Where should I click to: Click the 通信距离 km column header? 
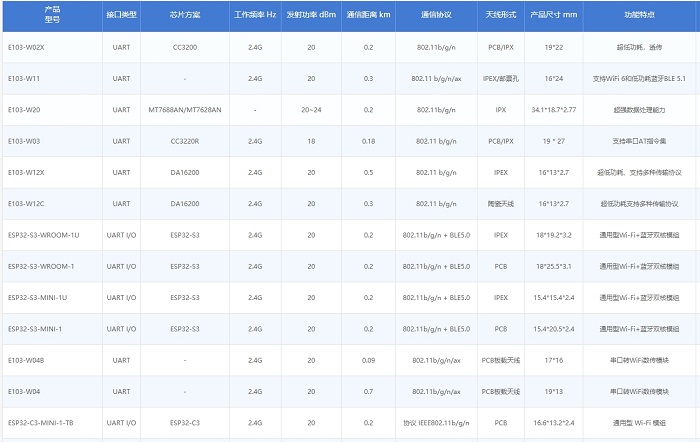(x=368, y=15)
